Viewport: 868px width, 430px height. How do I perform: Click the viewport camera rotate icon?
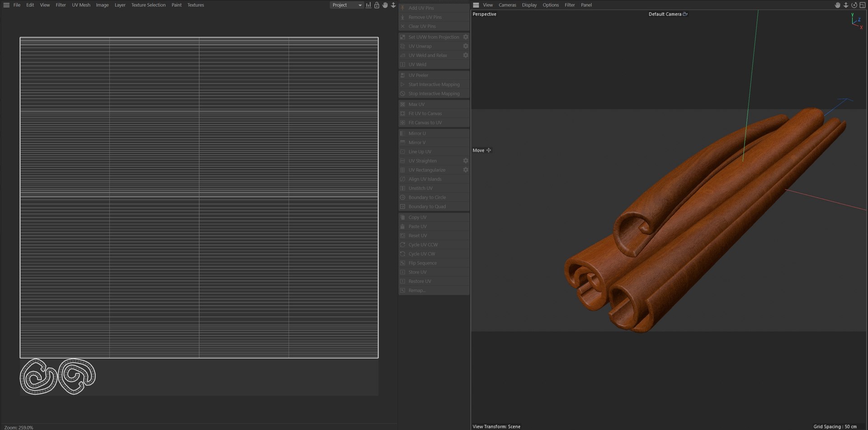pyautogui.click(x=854, y=5)
